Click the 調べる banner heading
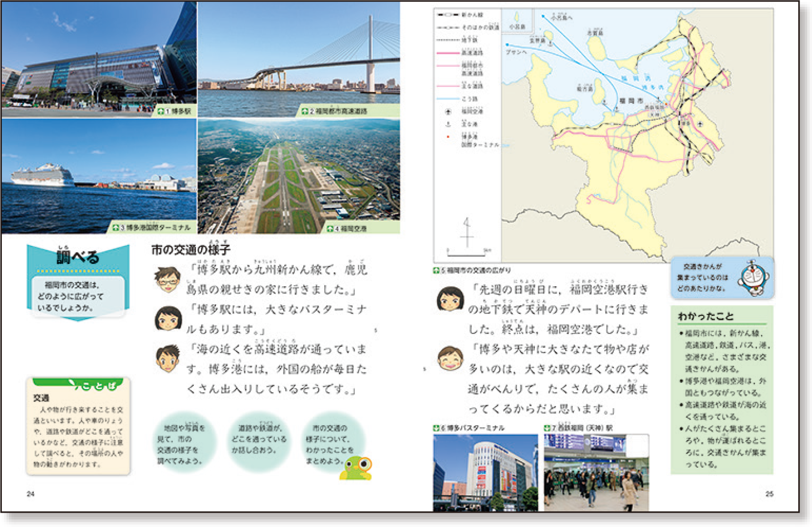812x527 pixels. coord(78,257)
